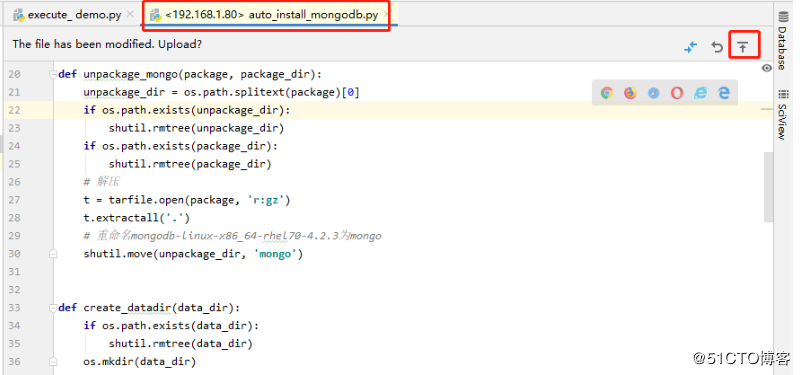
Task: Click 'if os.path.exists(unpackage_dir):' on line 22
Action: 187,110
